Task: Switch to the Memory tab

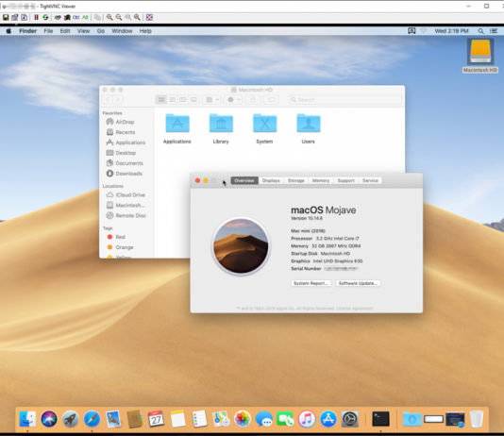Action: pyautogui.click(x=321, y=180)
